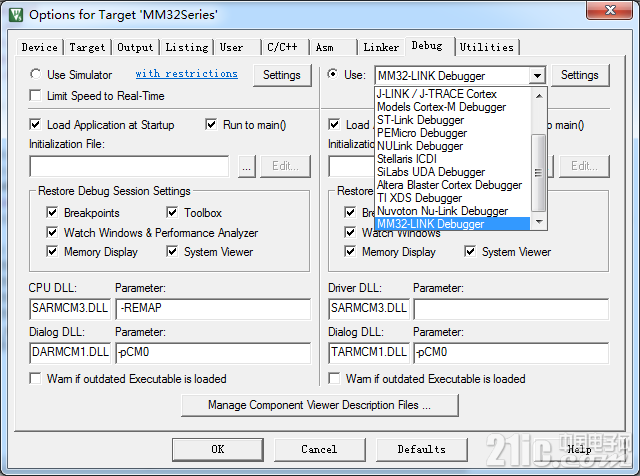Screen dimensions: 640x476
Task: Click the Driver DLL SARMCM3.DLL field
Action: click(x=369, y=308)
